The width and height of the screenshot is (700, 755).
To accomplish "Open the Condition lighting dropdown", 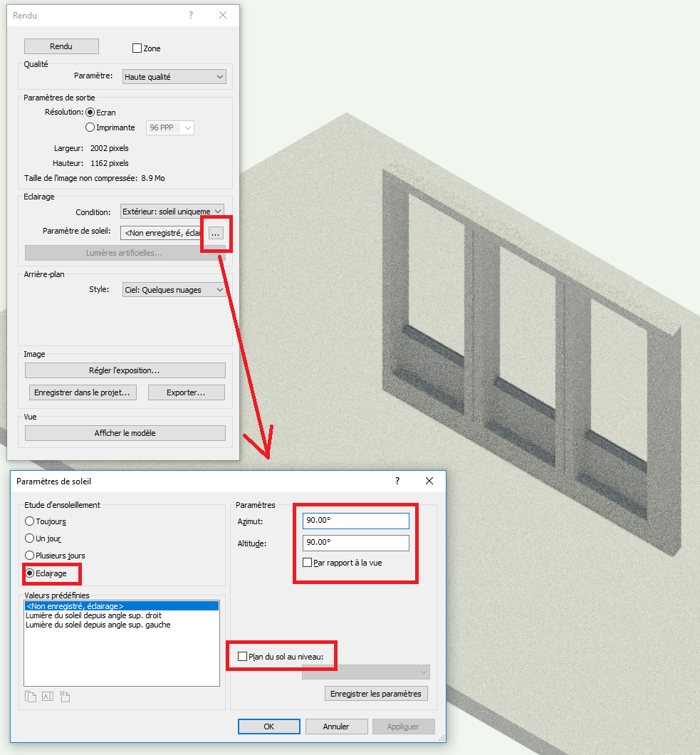I will pyautogui.click(x=174, y=212).
